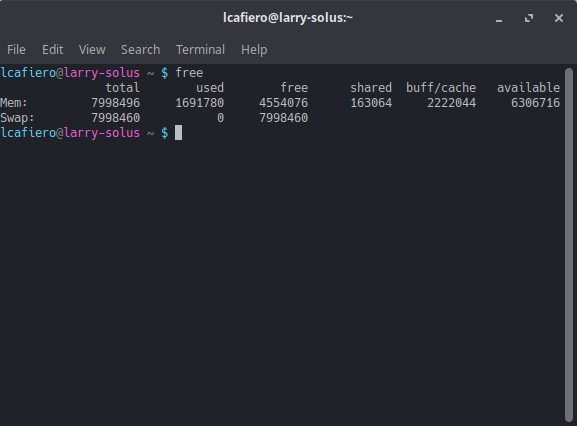The height and width of the screenshot is (426, 577).
Task: Maximize the terminal window
Action: coord(529,18)
